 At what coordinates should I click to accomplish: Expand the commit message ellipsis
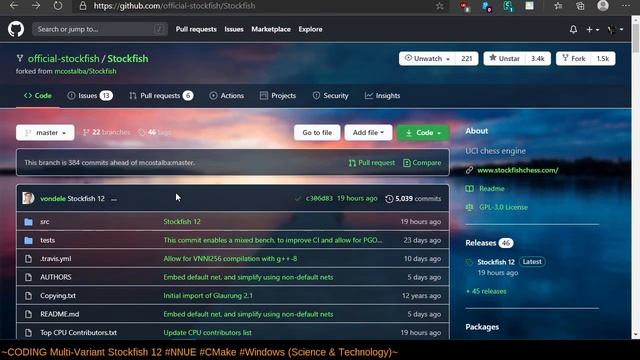(x=114, y=199)
